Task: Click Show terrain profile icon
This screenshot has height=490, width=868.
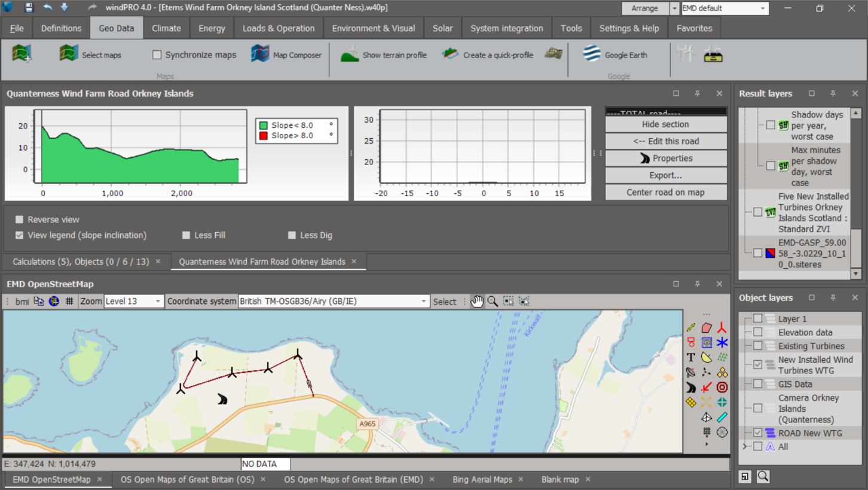Action: 350,54
